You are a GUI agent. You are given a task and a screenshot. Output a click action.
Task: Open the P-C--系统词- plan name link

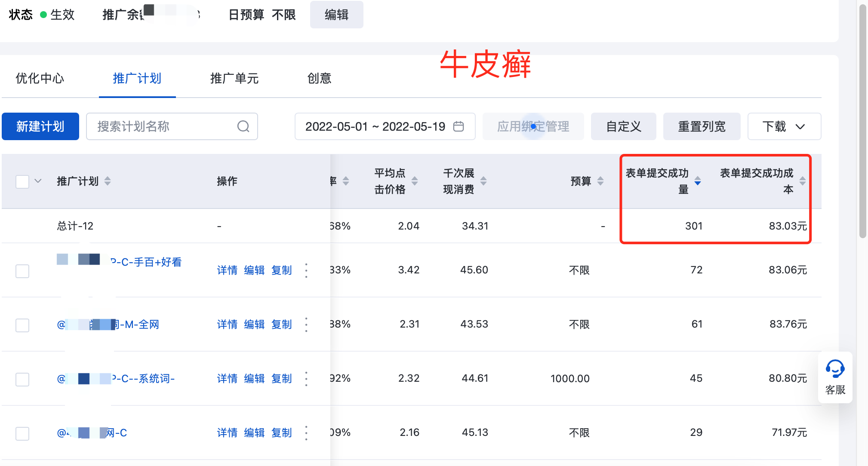(x=116, y=379)
